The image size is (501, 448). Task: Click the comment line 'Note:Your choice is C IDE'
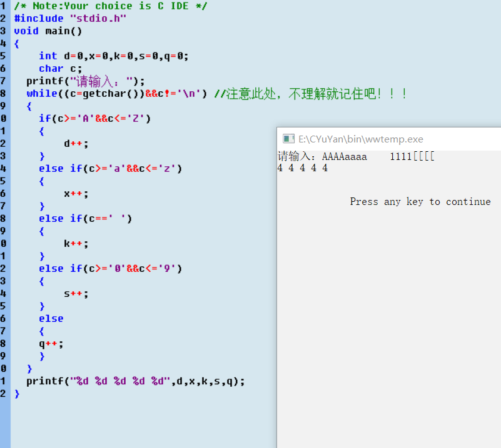pos(111,6)
